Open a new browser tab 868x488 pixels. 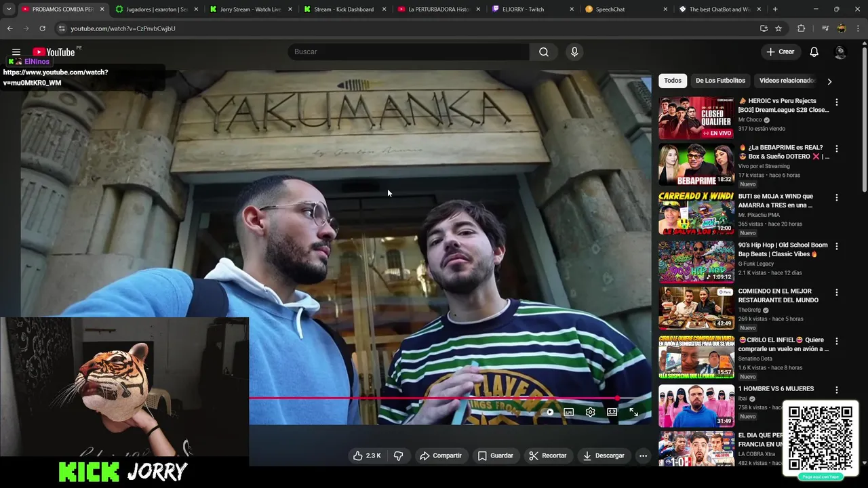point(775,9)
